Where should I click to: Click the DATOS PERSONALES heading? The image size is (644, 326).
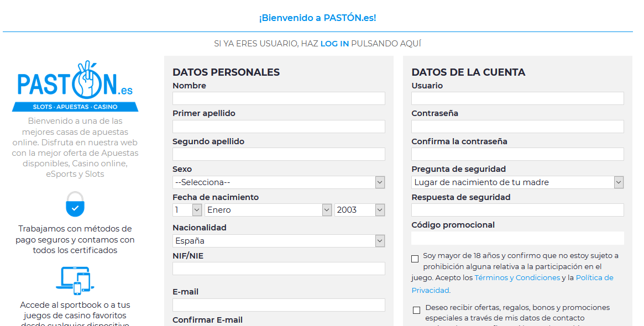tap(226, 72)
